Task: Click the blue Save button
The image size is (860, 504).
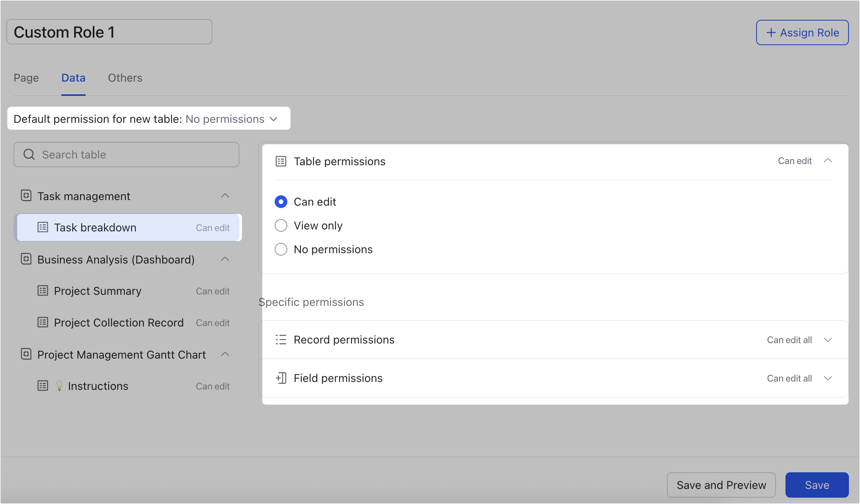Action: (x=817, y=485)
